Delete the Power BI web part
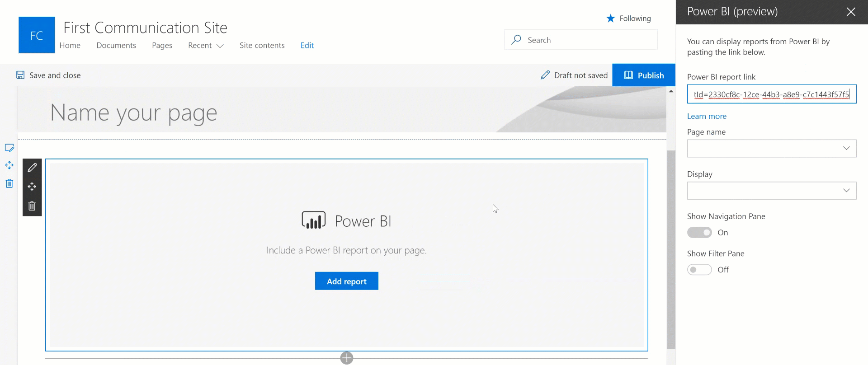The height and width of the screenshot is (365, 868). pos(32,206)
